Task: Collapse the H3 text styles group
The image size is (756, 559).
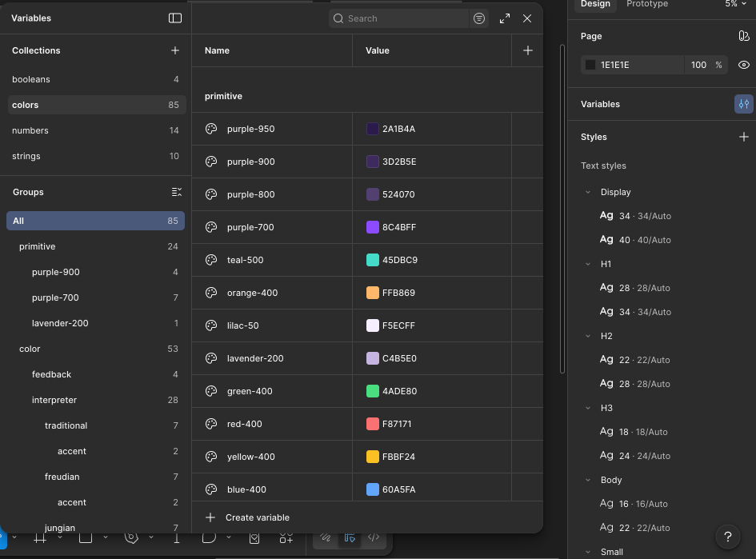Action: point(588,408)
